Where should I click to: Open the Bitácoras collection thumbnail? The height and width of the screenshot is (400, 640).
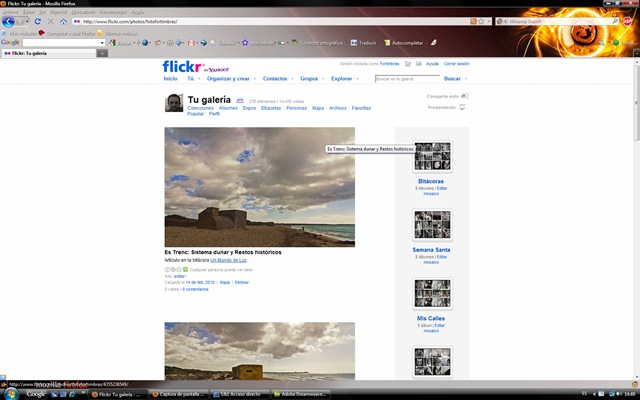click(432, 156)
